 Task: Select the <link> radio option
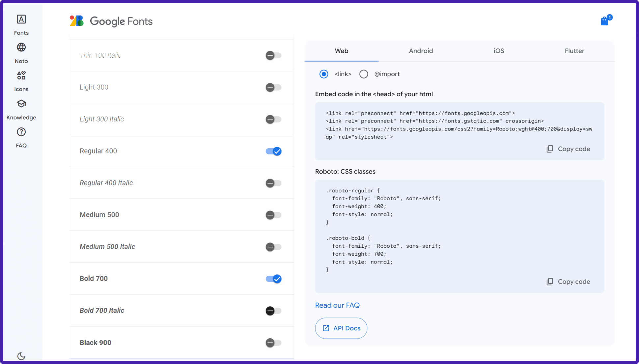pyautogui.click(x=324, y=74)
